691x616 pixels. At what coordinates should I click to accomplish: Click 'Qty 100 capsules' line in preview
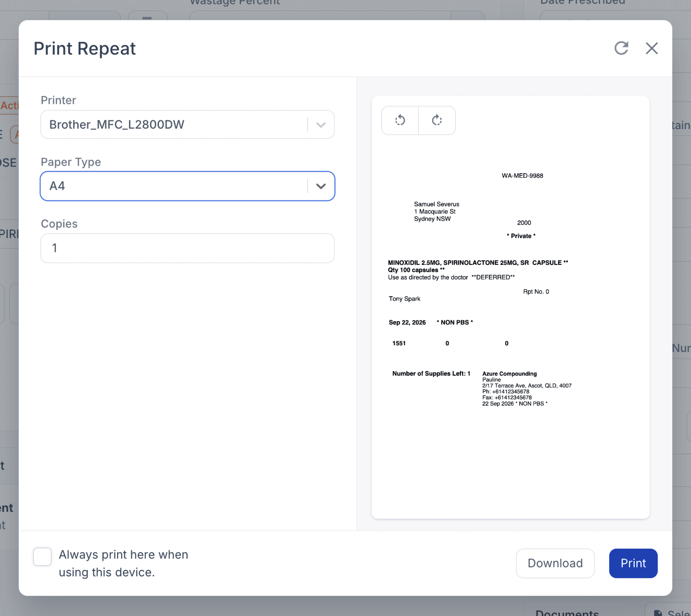click(416, 270)
